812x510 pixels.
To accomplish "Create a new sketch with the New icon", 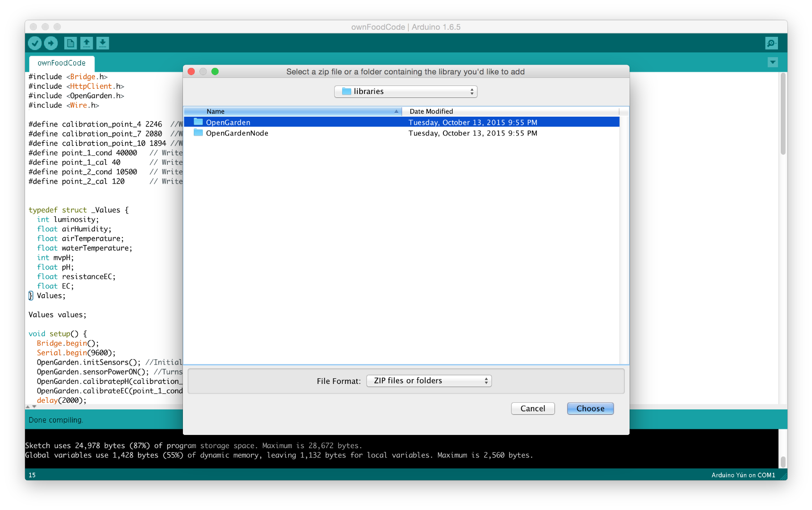I will (70, 43).
